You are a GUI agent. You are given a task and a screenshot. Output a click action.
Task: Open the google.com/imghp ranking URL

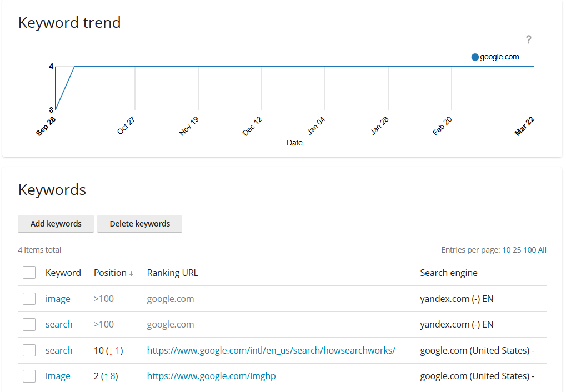point(211,376)
